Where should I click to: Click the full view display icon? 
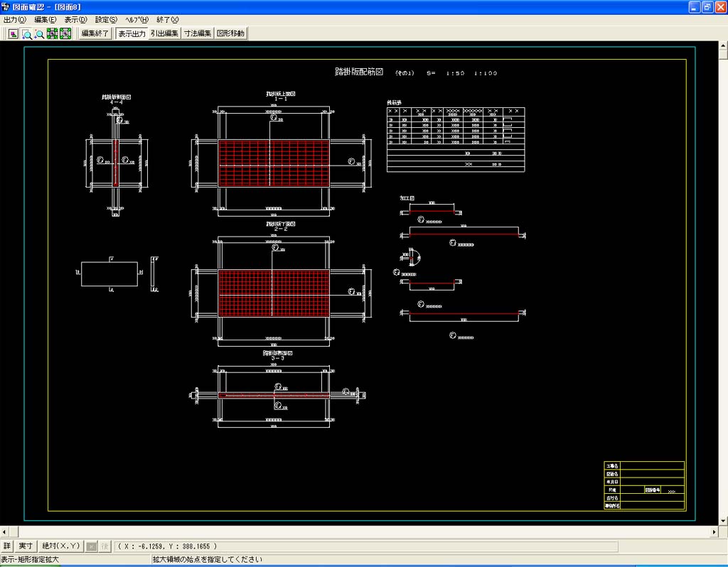pos(14,33)
